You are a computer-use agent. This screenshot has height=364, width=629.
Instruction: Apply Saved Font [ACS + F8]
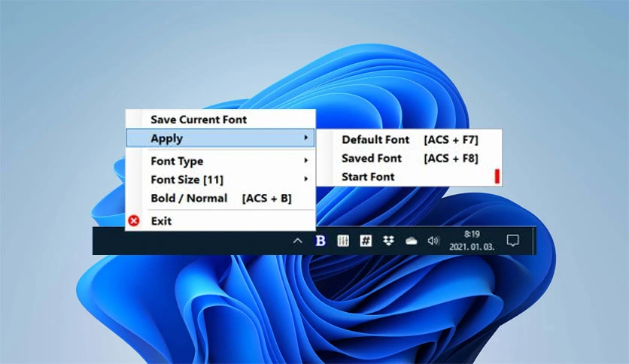coord(409,159)
